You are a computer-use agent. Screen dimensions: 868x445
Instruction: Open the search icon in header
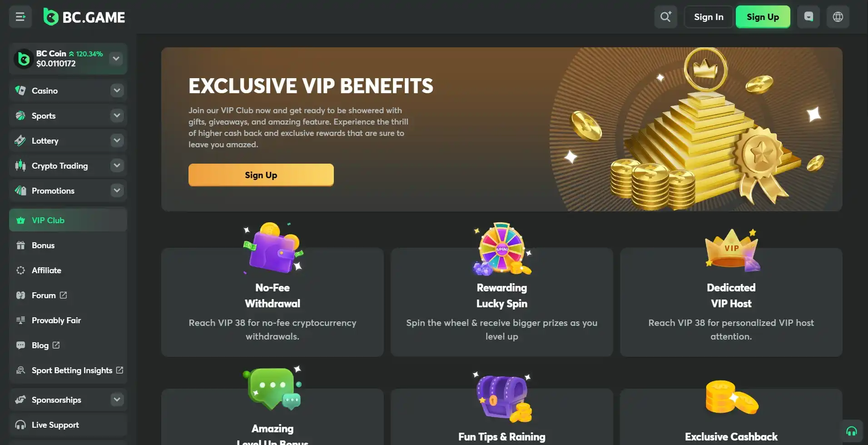click(665, 17)
